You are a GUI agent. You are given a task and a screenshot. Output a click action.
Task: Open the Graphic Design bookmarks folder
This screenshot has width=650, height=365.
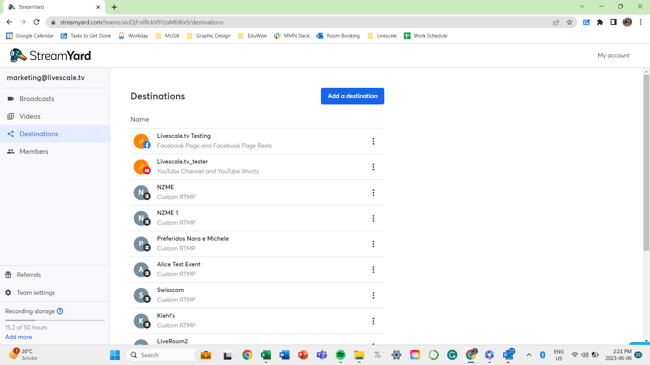pyautogui.click(x=209, y=36)
